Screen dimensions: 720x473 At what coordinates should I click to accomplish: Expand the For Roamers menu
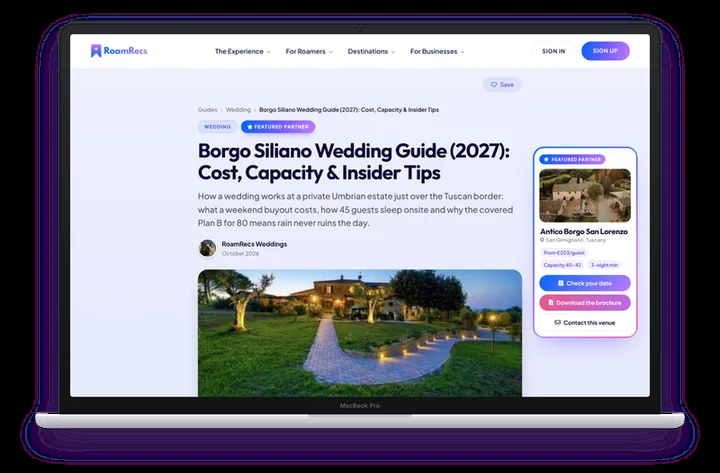point(309,51)
